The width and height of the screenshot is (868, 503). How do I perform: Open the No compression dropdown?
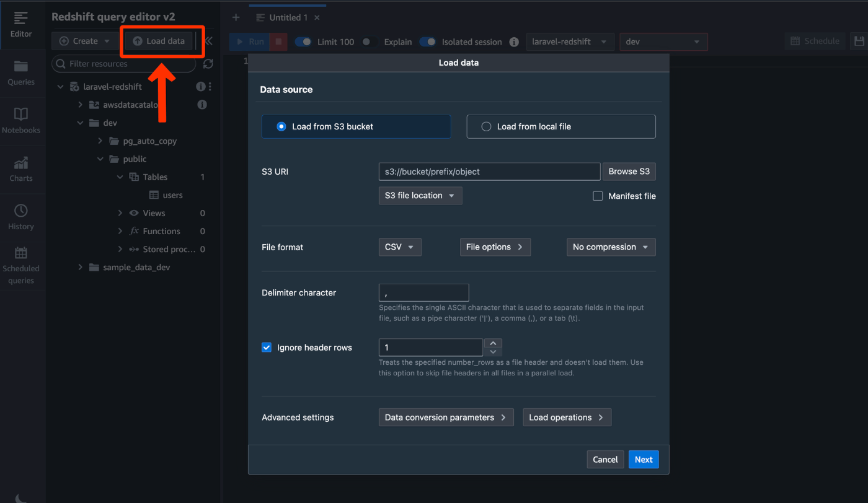tap(611, 247)
